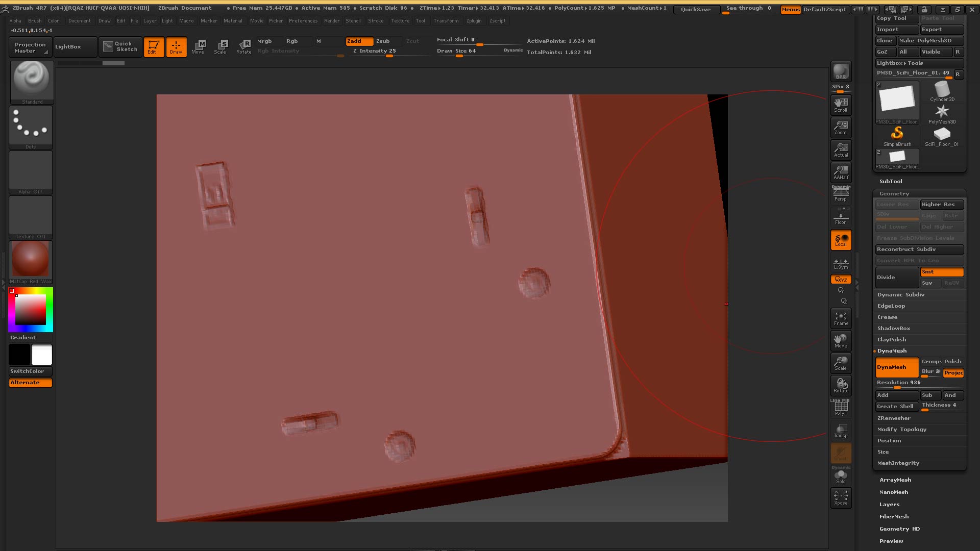Click the Xpose icon

coord(841,497)
